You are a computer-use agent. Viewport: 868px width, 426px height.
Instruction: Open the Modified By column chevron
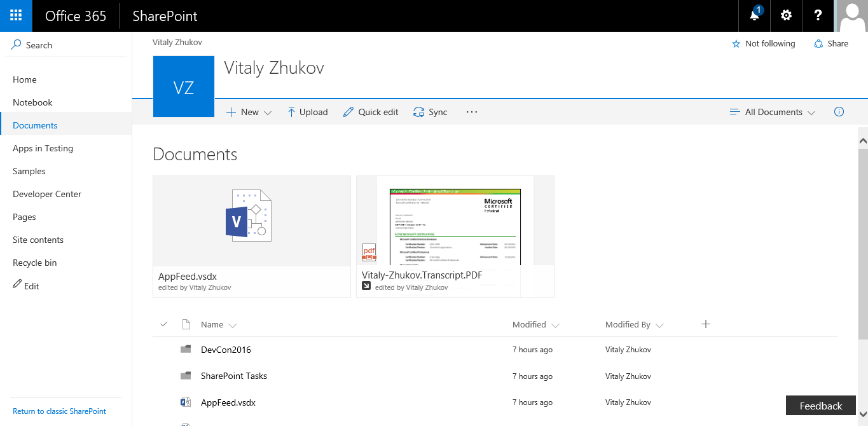coord(659,325)
